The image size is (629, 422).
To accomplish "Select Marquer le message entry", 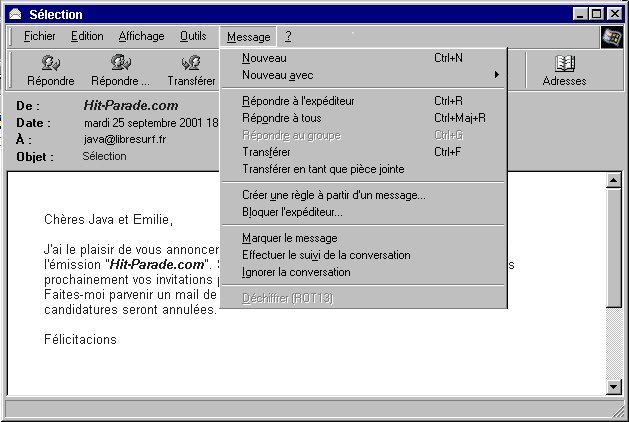I will (x=289, y=238).
